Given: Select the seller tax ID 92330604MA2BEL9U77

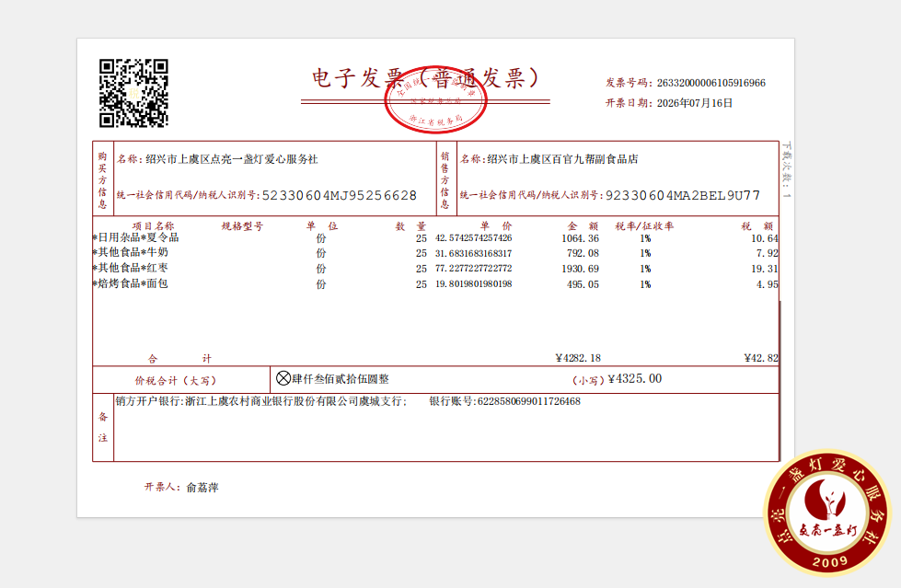Looking at the screenshot, I should click(683, 195).
